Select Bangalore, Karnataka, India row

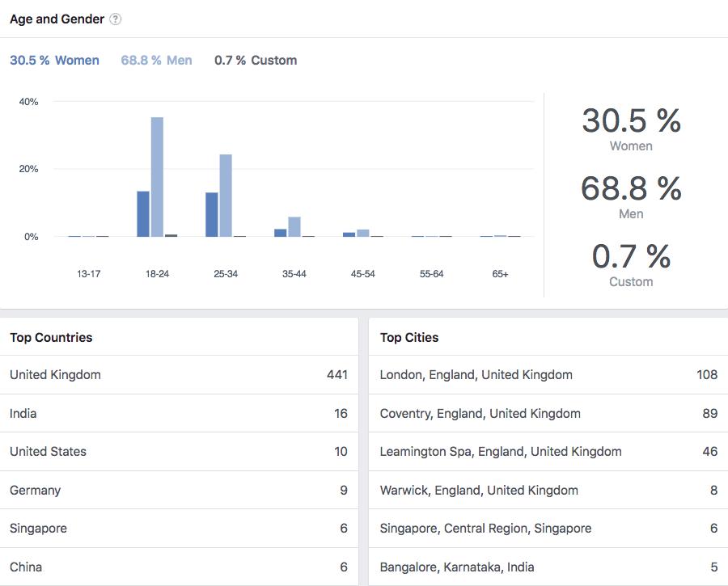pos(548,567)
